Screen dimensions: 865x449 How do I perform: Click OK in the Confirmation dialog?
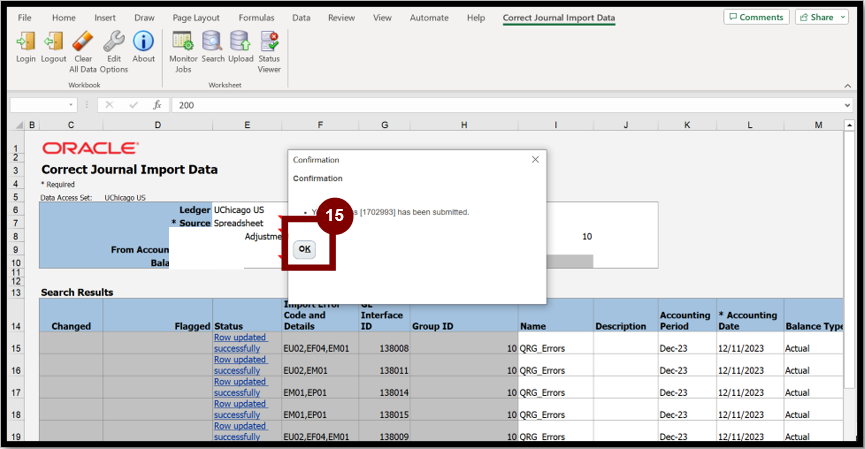(305, 249)
